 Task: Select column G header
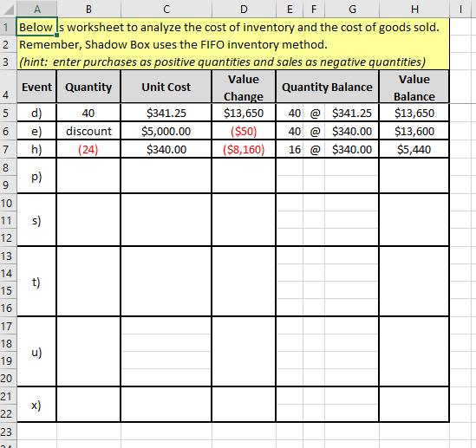(x=352, y=10)
